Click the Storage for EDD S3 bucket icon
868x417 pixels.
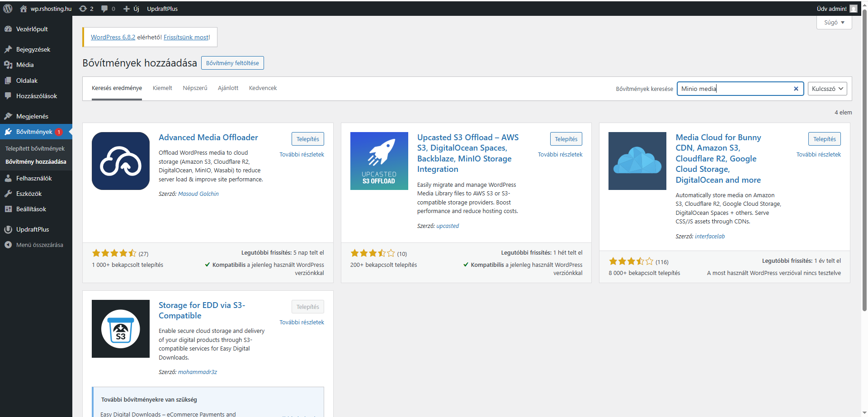[121, 329]
